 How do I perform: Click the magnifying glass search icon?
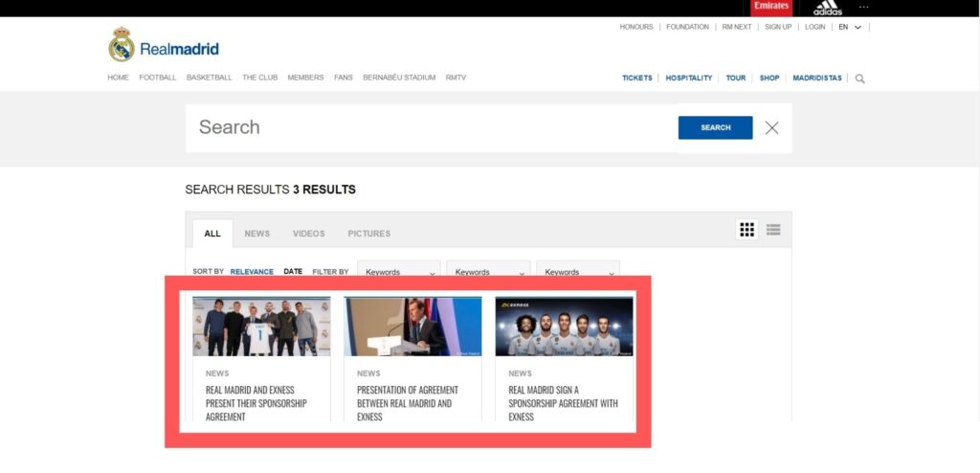(859, 79)
